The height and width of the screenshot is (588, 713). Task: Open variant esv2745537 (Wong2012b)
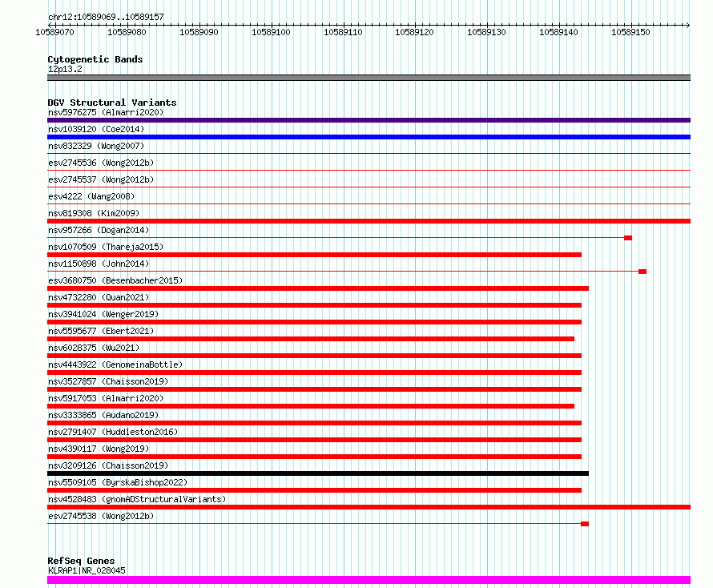click(101, 179)
